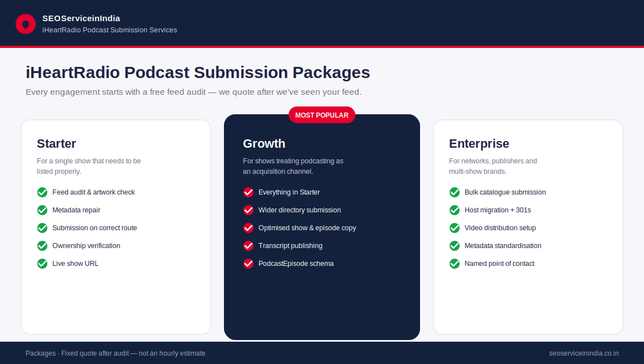
Task: Click the red checkmark beside Optimised show & episode copy
Action: (x=248, y=228)
